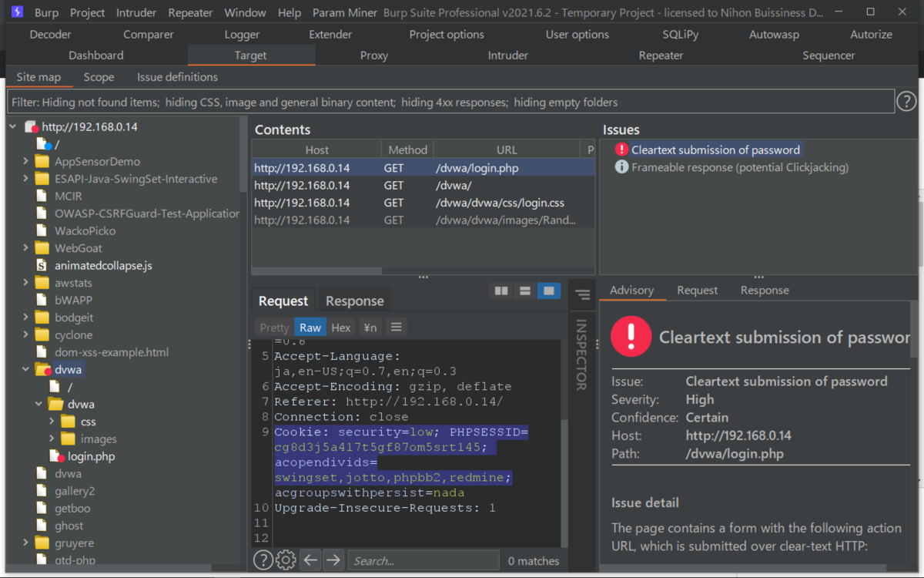Go to next search match arrow
The image size is (924, 578).
333,560
